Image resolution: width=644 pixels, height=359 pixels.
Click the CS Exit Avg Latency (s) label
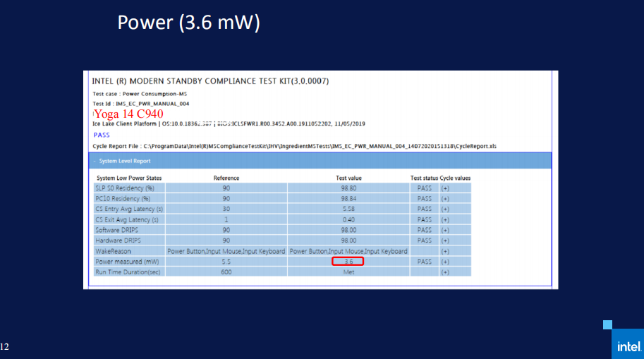127,220
